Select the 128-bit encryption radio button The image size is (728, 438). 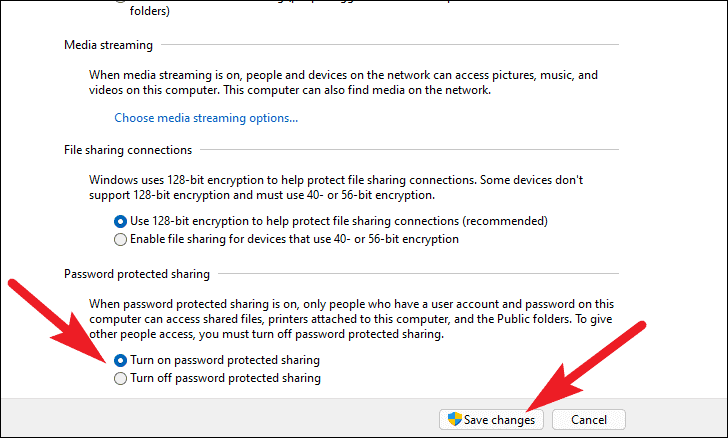120,222
